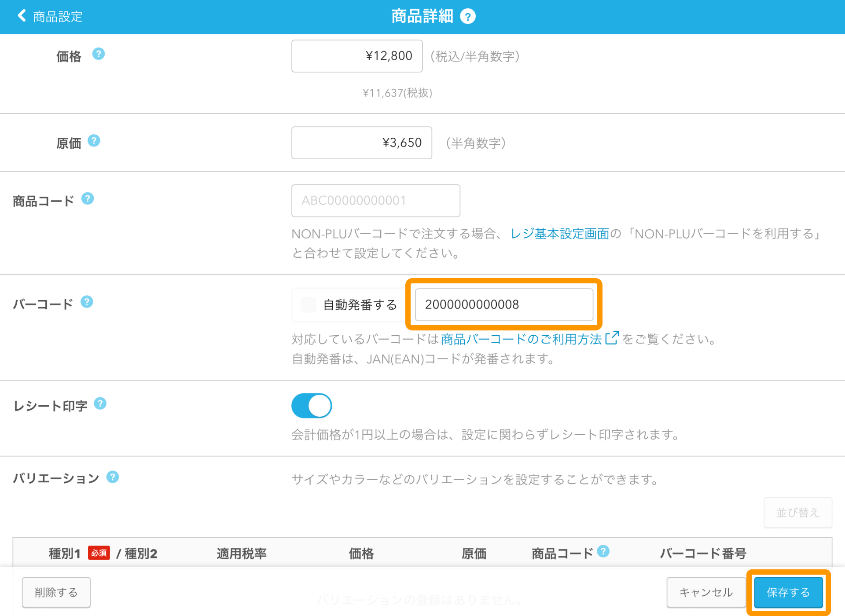Viewport: 845px width, 616px height.
Task: Click the 原価 column header in variation table
Action: pos(474,554)
